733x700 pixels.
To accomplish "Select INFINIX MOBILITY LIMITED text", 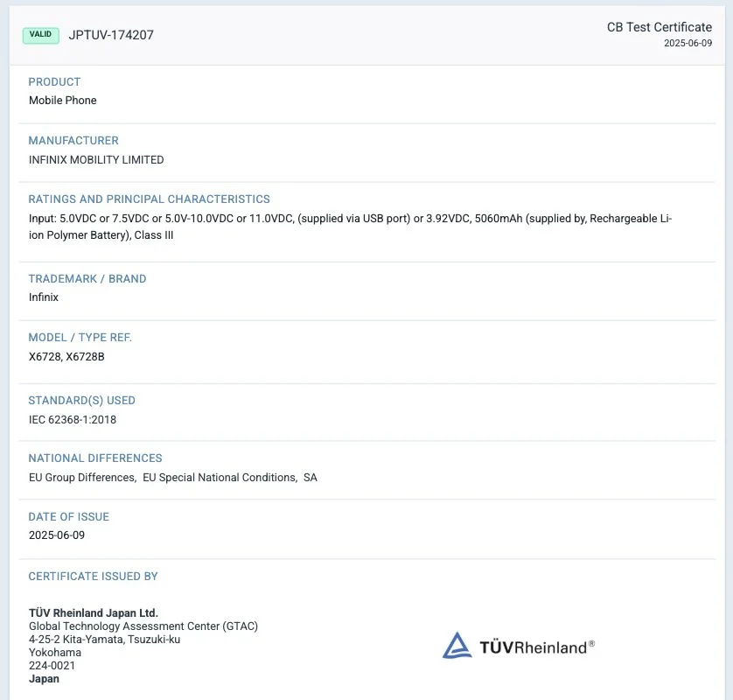I will click(96, 160).
